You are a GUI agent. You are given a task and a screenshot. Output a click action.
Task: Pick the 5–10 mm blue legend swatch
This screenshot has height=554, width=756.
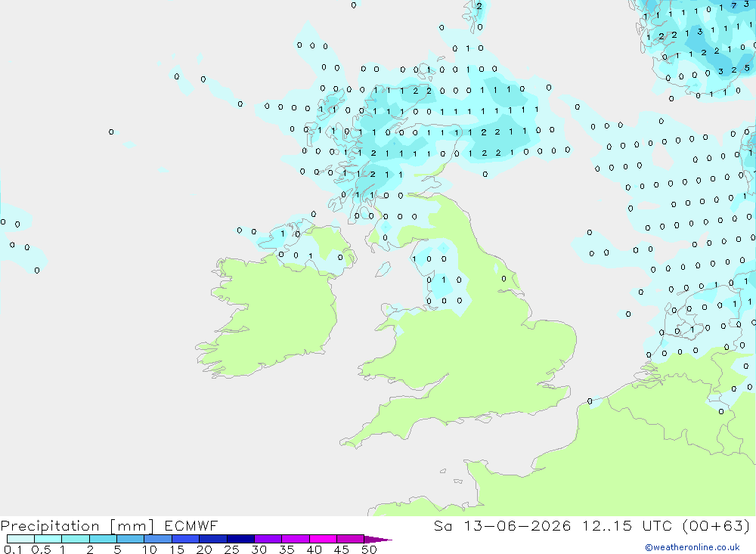coord(130,539)
